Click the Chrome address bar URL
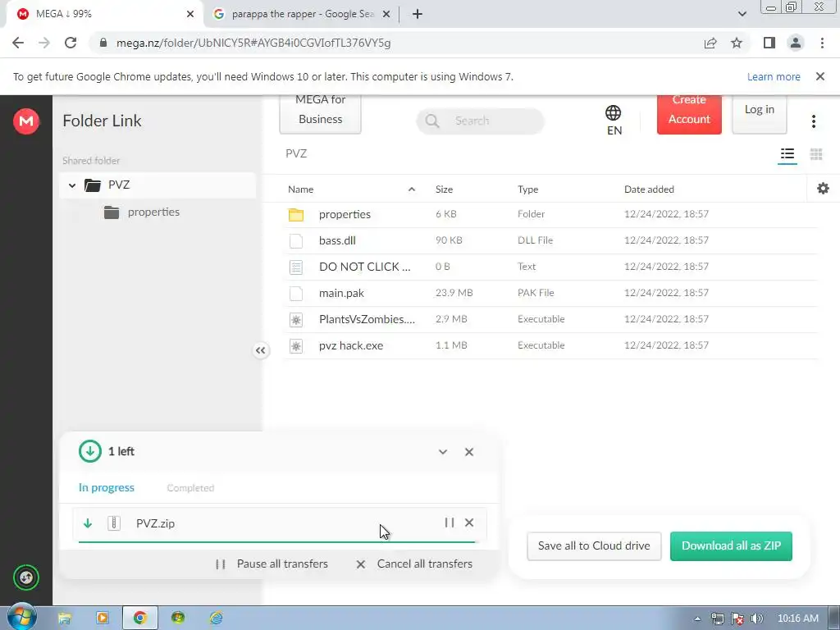This screenshot has height=630, width=840. coord(253,43)
